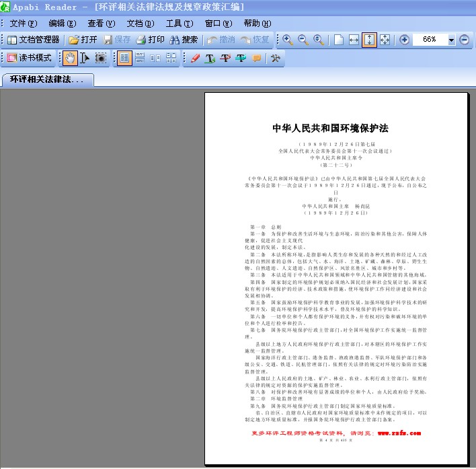Image resolution: width=476 pixels, height=469 pixels.
Task: Select the dynamic zoom magnifier tool
Action: (x=319, y=40)
